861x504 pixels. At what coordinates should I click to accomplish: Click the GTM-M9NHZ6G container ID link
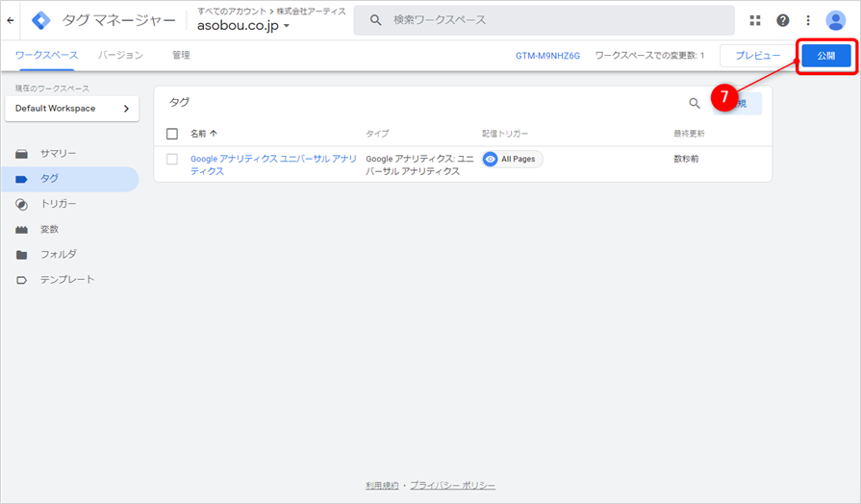tap(547, 56)
